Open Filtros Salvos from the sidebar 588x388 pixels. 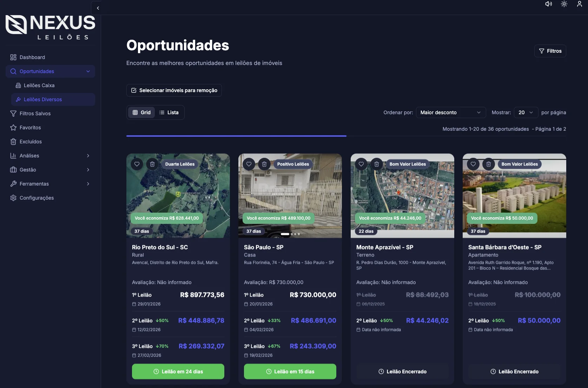[35, 114]
